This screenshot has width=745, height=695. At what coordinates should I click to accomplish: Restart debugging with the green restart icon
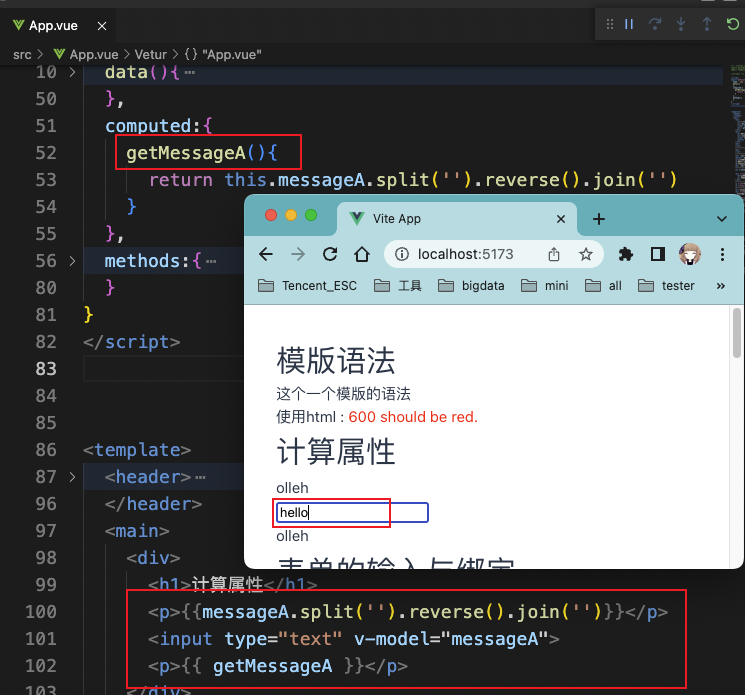[x=733, y=24]
